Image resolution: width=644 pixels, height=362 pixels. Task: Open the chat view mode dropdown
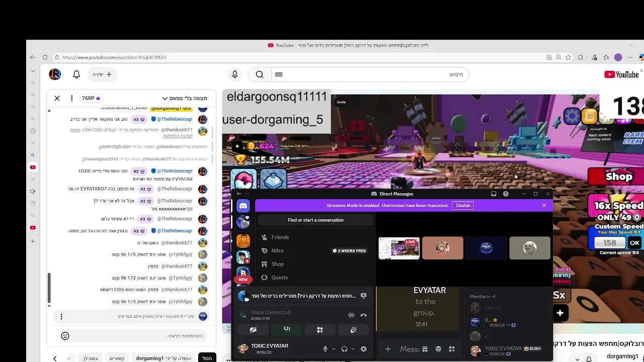185,98
